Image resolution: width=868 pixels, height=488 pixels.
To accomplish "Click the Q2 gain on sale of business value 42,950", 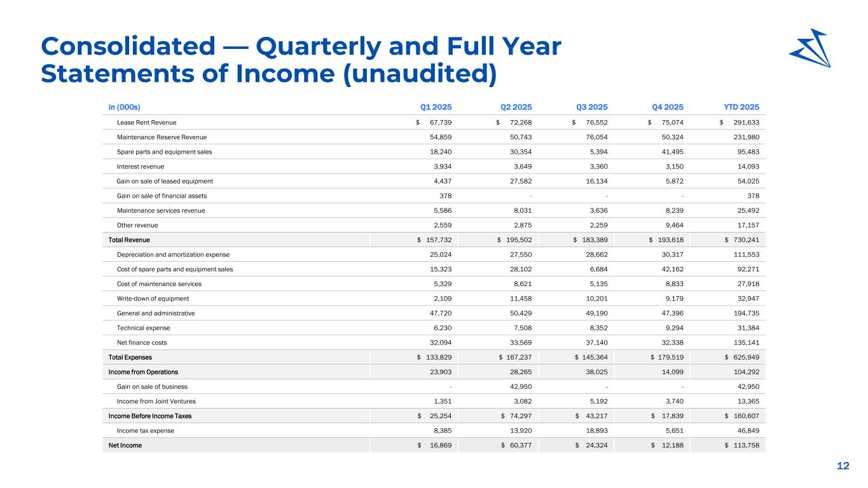I will (520, 386).
